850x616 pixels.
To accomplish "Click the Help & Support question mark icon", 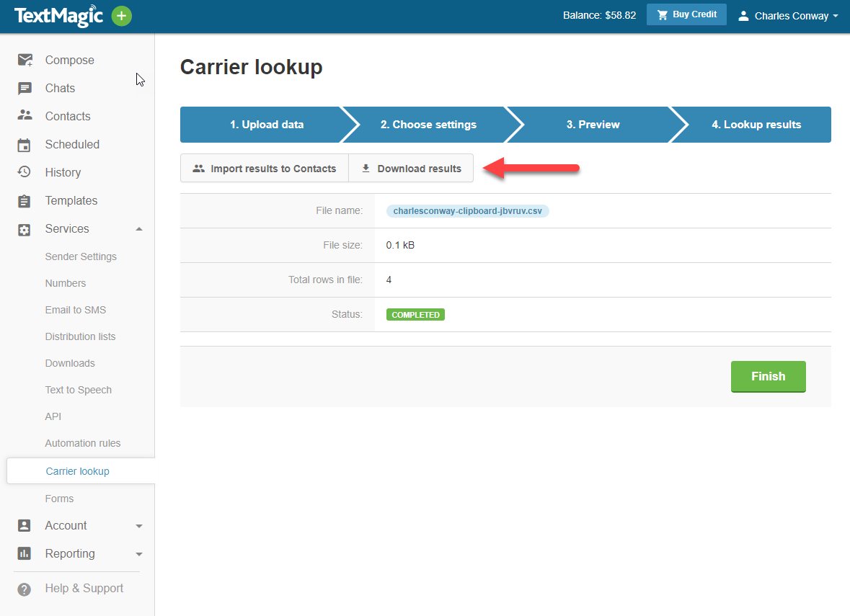I will tap(25, 589).
